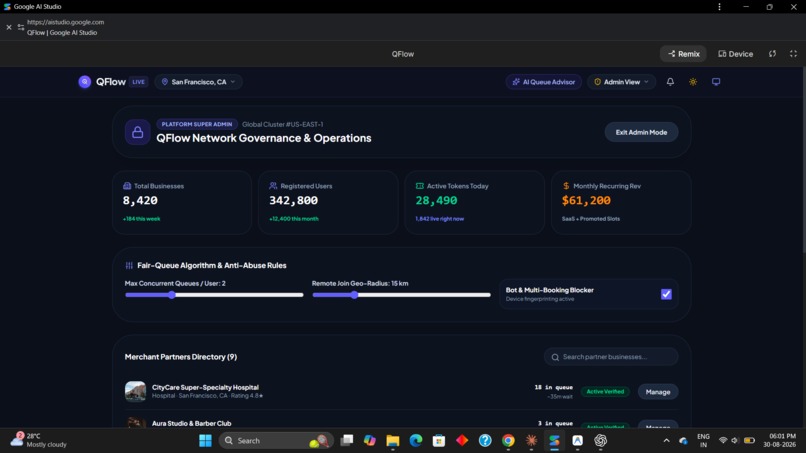
Task: Click the Device button
Action: (x=736, y=53)
